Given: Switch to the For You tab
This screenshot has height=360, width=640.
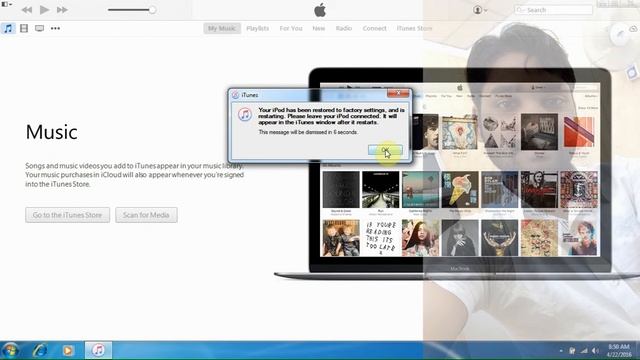Looking at the screenshot, I should (x=291, y=28).
